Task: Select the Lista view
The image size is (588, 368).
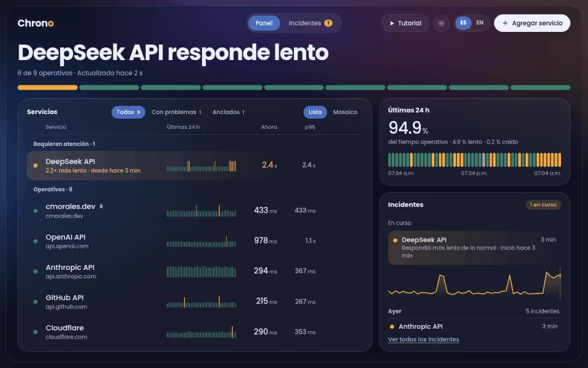Action: pyautogui.click(x=315, y=112)
